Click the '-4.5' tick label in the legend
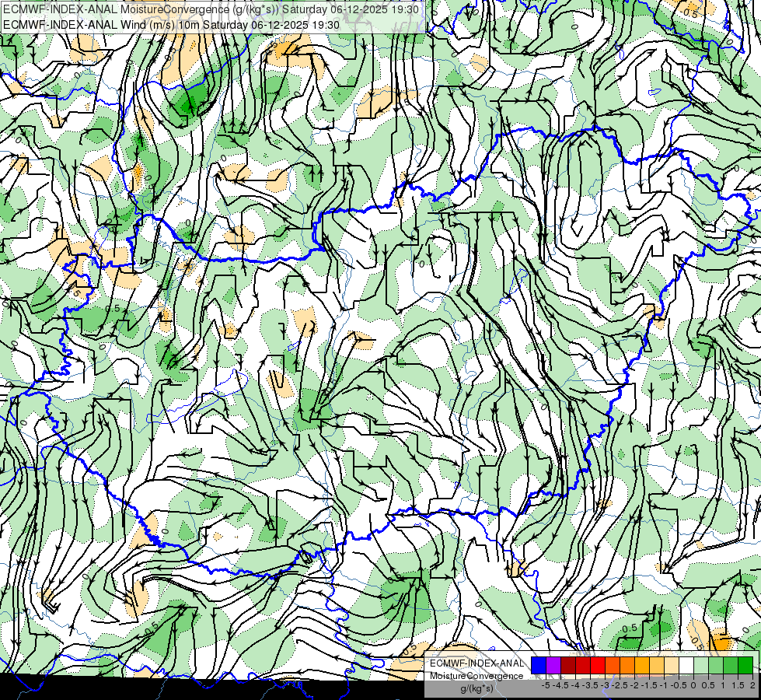 [x=561, y=685]
